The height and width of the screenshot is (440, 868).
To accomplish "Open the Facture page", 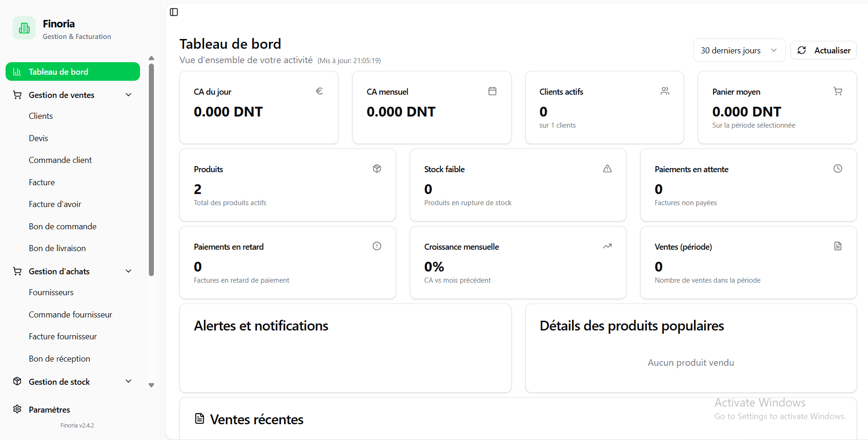I will click(42, 182).
